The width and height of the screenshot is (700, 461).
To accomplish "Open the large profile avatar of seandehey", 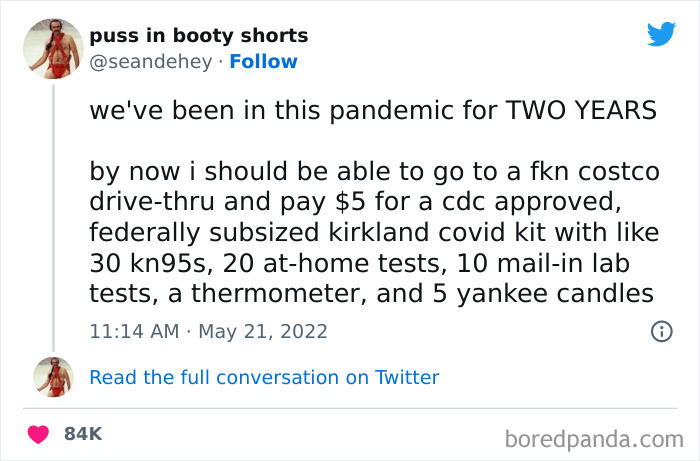I will tap(53, 49).
